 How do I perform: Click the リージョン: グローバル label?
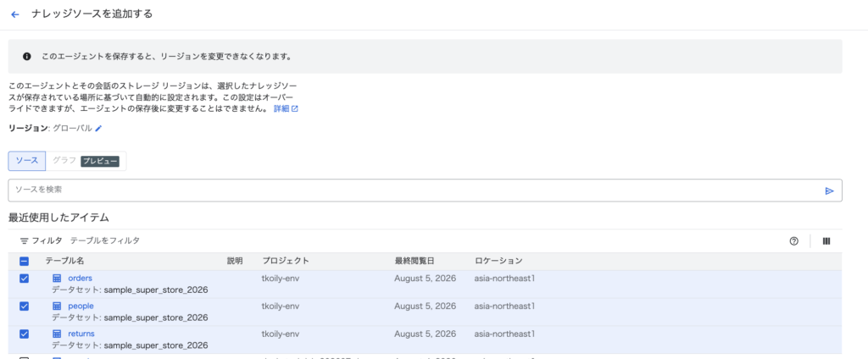[50, 129]
